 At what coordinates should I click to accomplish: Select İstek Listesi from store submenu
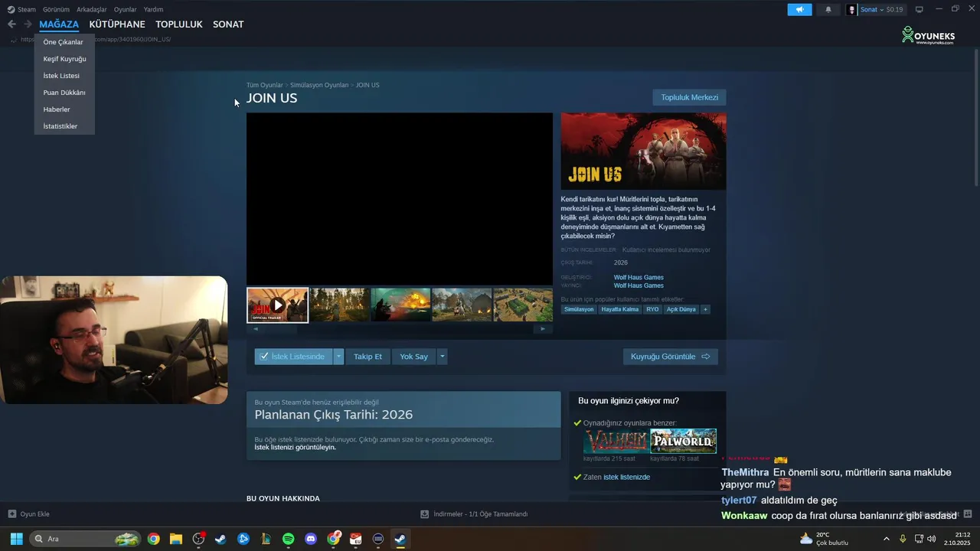61,76
